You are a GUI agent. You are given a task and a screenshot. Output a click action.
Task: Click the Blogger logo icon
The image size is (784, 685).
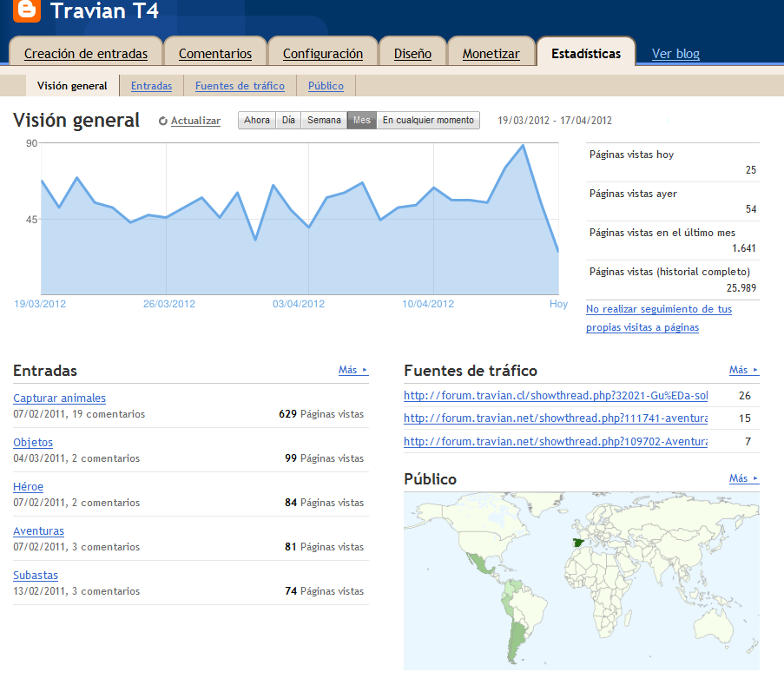(x=27, y=10)
